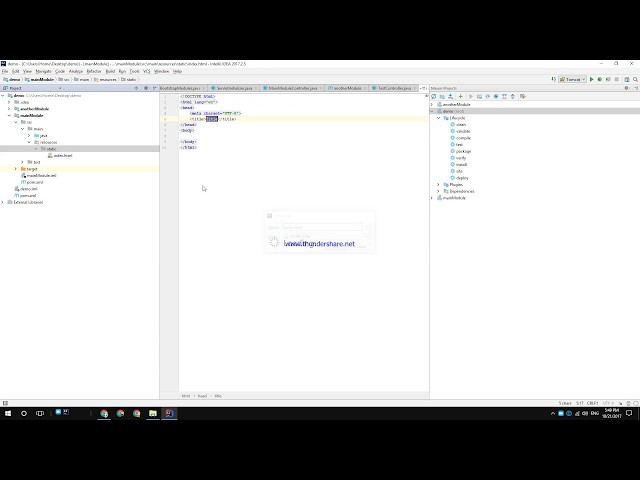Open Maven Settings icon in Maven toolbar

pyautogui.click(x=522, y=96)
